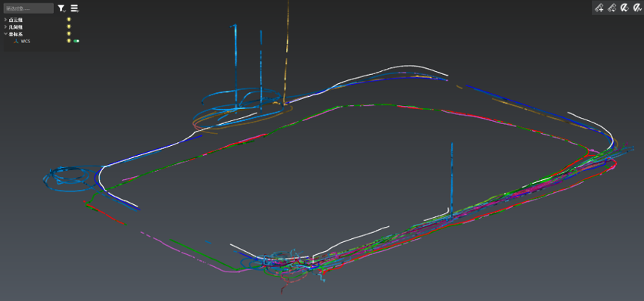Select the 点云组 group label
This screenshot has width=644, height=301.
pyautogui.click(x=16, y=20)
